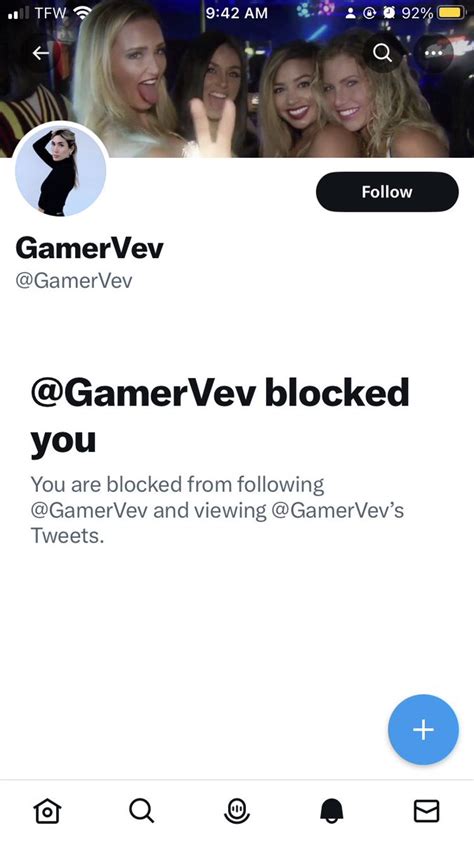
Task: Tap the Wi-Fi signal icon in status bar
Action: [82, 12]
